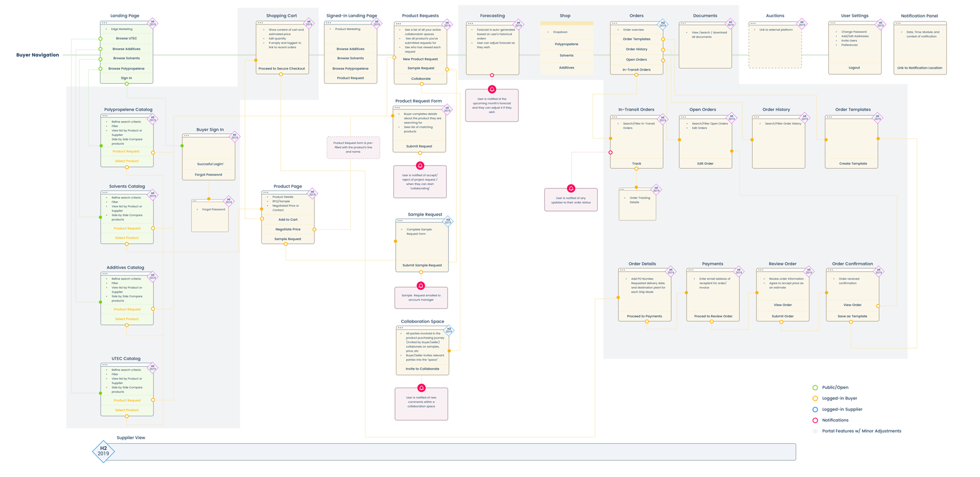Click the bell icon above the forecast notification

coord(492,89)
